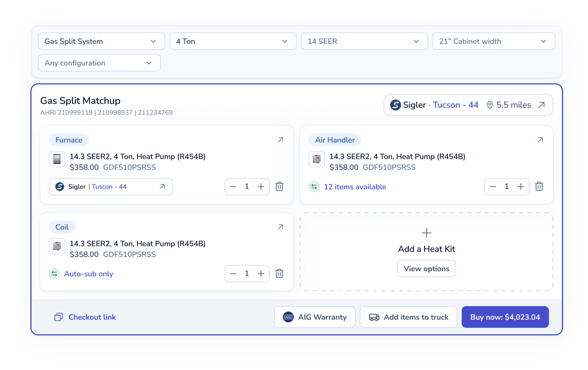Decrease the Air Handler quantity
The image size is (588, 370).
493,187
